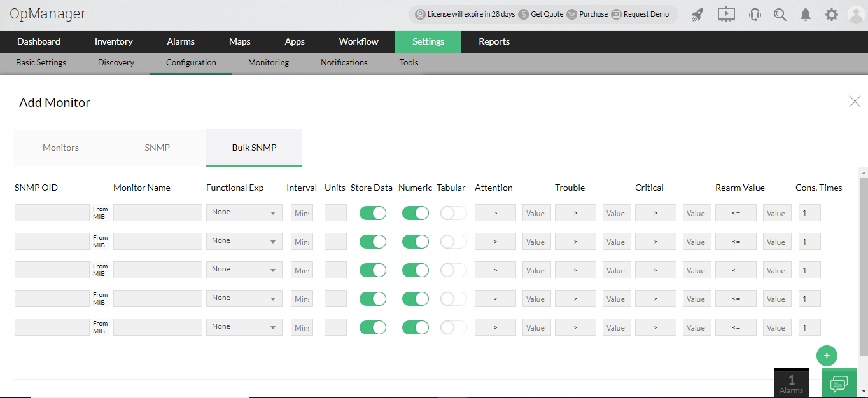Viewport: 868px width, 398px height.
Task: Open the Notifications submenu
Action: click(x=344, y=62)
